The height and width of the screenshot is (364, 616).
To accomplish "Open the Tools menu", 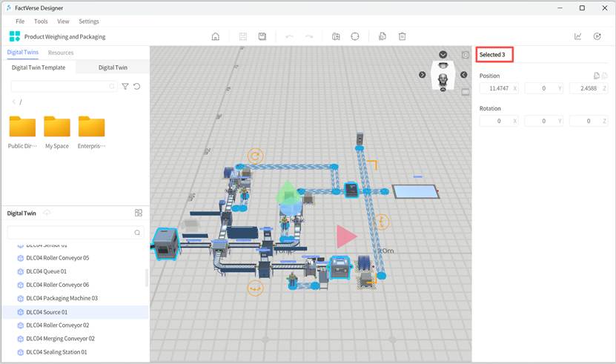I will pos(41,21).
